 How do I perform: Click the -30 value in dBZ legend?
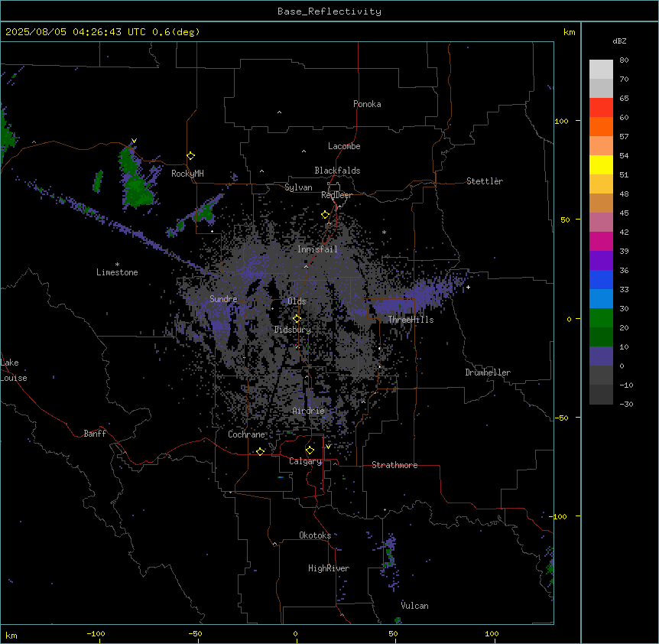click(626, 404)
